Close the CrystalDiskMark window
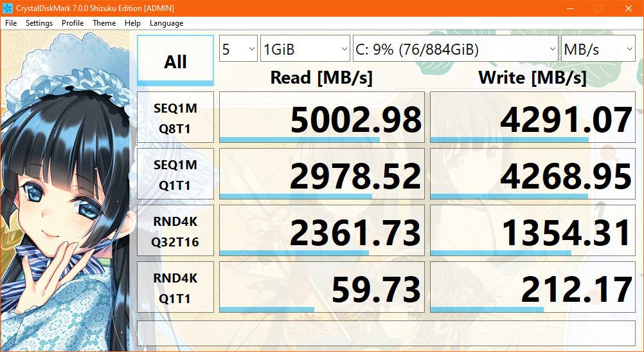644x352 pixels. coord(629,8)
